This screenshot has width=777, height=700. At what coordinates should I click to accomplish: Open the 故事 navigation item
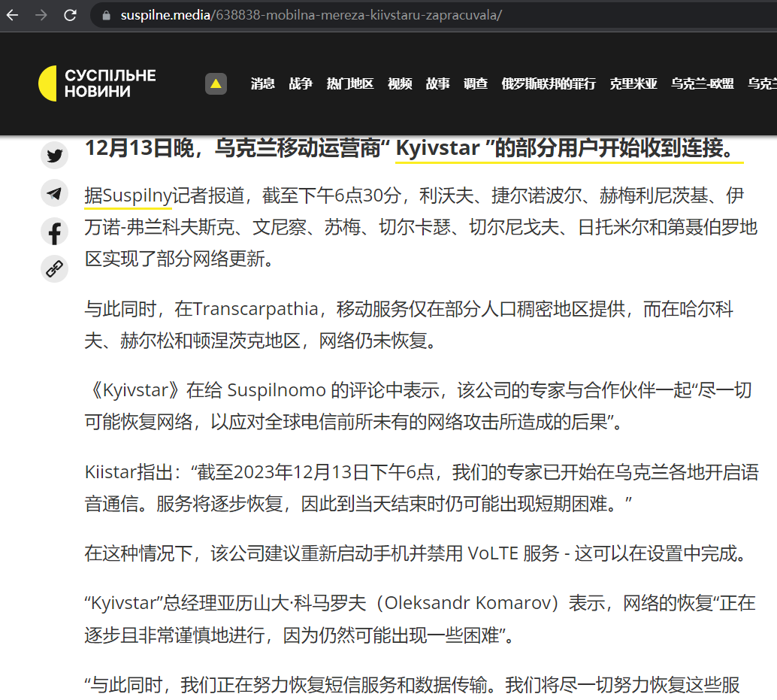438,83
